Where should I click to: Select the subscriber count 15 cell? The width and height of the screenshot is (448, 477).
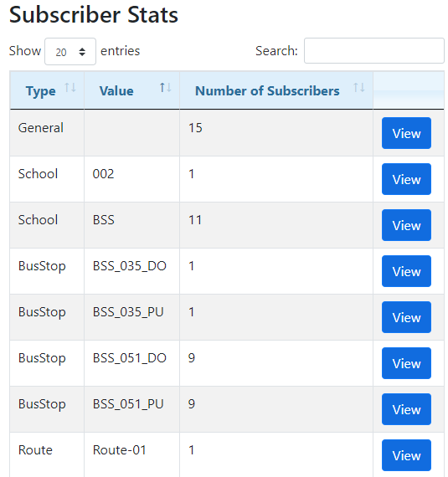pyautogui.click(x=276, y=133)
